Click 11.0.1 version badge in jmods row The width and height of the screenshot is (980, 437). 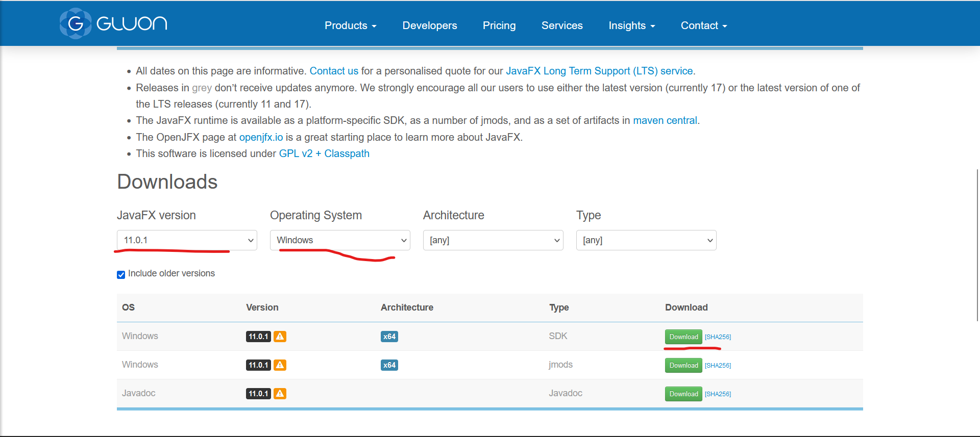(258, 365)
